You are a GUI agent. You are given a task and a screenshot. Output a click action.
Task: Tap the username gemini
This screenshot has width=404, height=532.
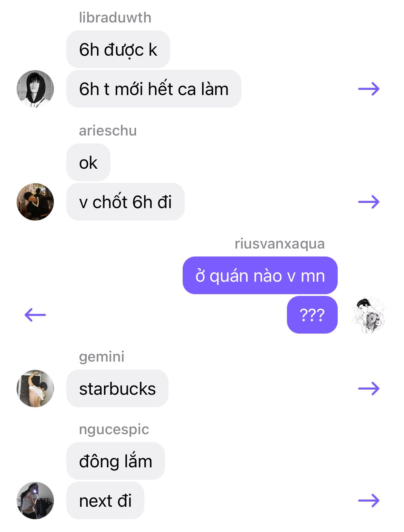click(102, 357)
